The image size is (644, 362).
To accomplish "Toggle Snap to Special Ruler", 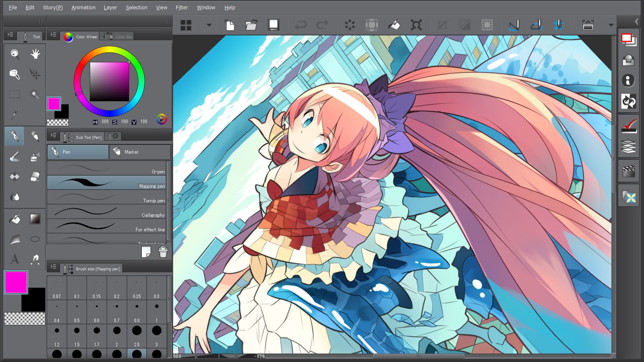I will click(536, 25).
